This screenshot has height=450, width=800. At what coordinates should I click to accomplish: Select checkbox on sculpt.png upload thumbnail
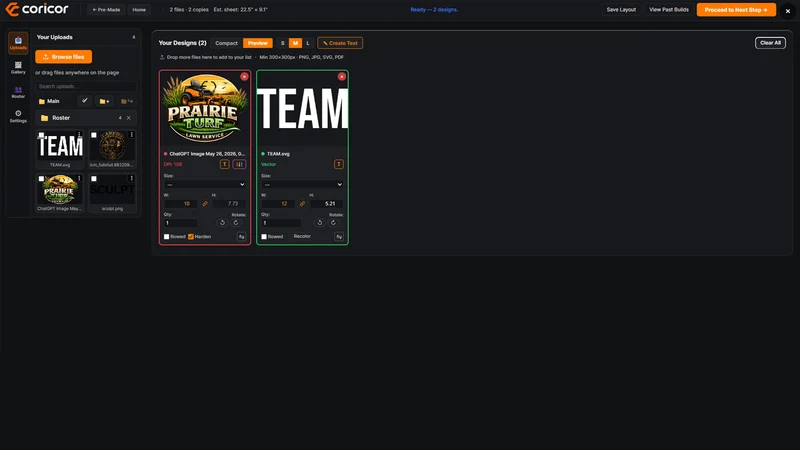[94, 179]
